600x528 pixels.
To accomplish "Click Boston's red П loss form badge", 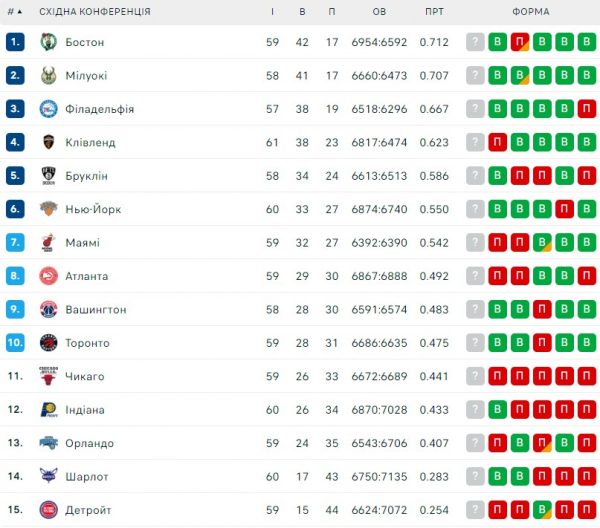I will (x=520, y=42).
